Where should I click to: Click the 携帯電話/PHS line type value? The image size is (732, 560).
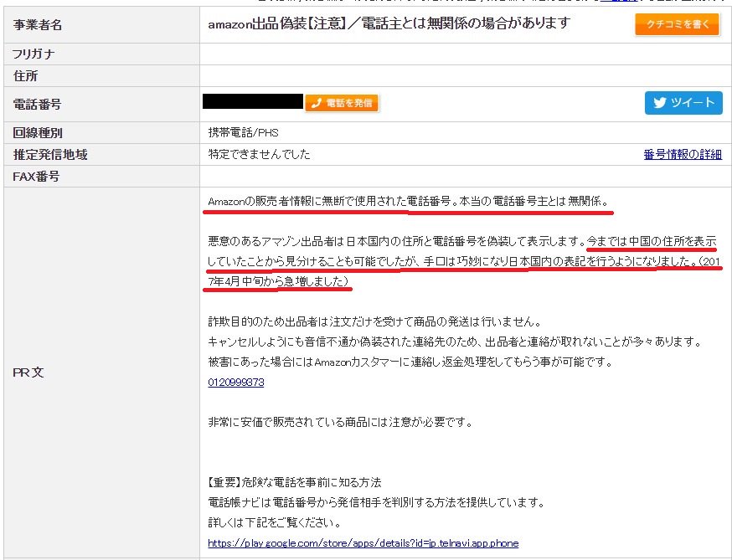click(243, 132)
